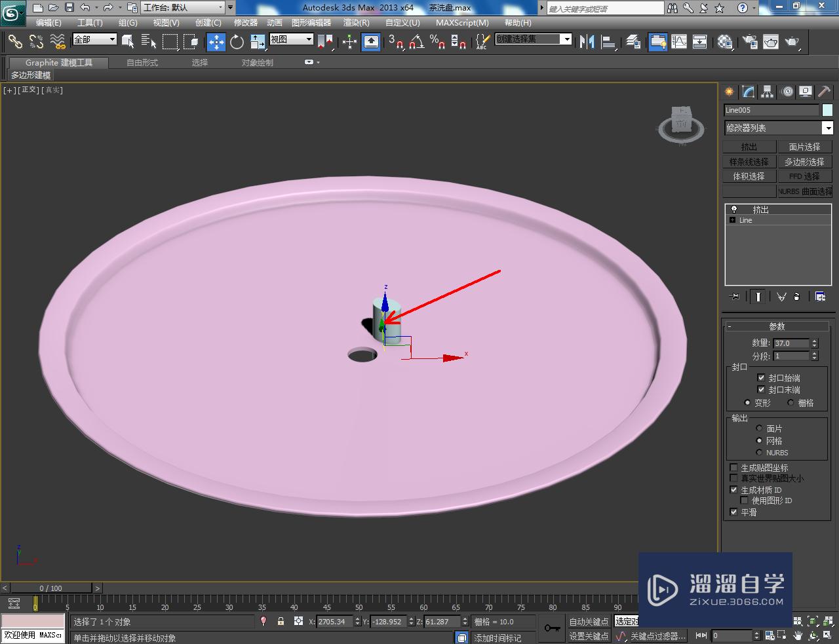Toggle 封口末端 checkbox
Viewport: 839px width, 644px height.
[x=761, y=389]
